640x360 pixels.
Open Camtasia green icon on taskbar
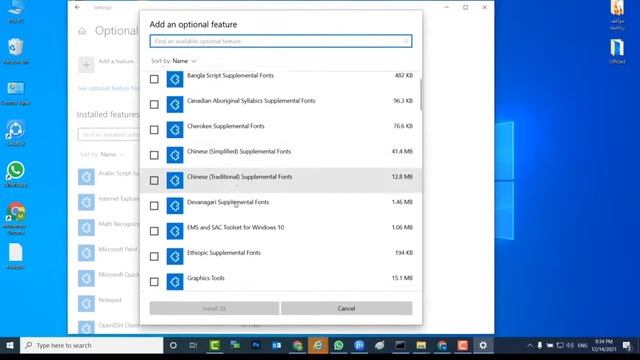pyautogui.click(x=215, y=345)
